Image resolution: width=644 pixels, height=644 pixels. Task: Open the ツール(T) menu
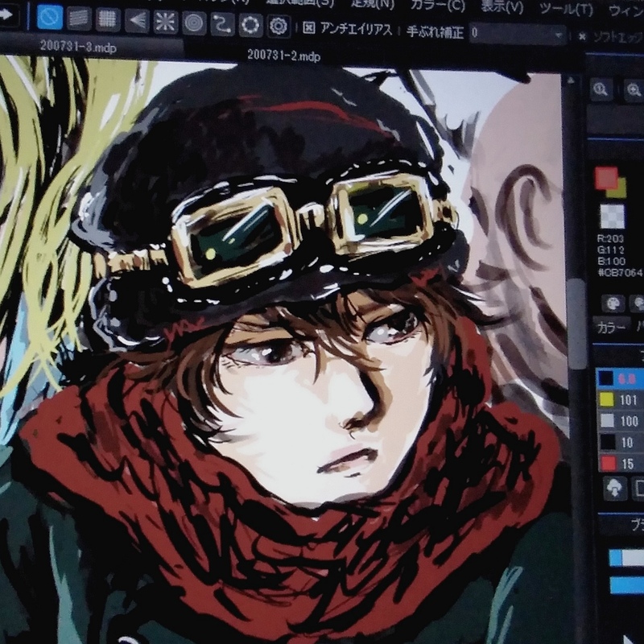click(x=567, y=8)
